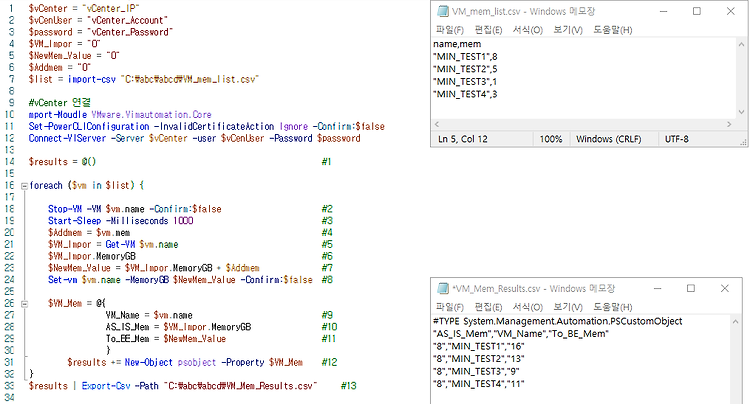The height and width of the screenshot is (404, 750).
Task: Minimize the VM_Mem_Results.csv Notepad window
Action: (658, 288)
